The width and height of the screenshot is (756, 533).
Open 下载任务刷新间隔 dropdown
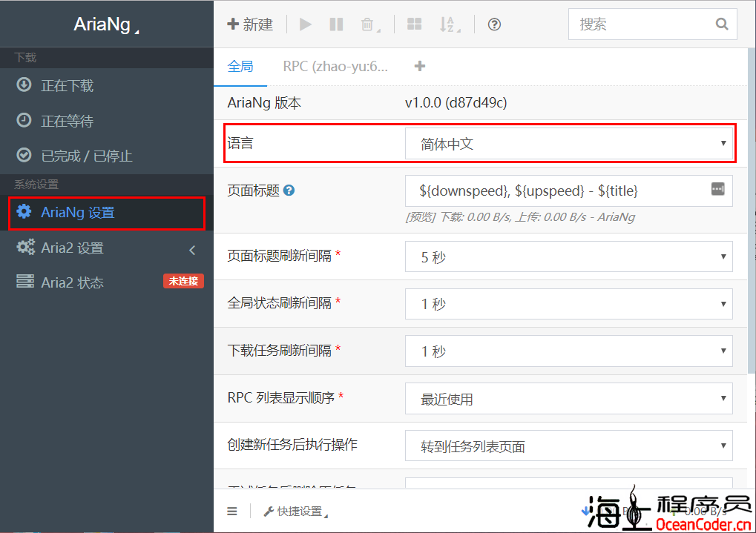click(569, 351)
